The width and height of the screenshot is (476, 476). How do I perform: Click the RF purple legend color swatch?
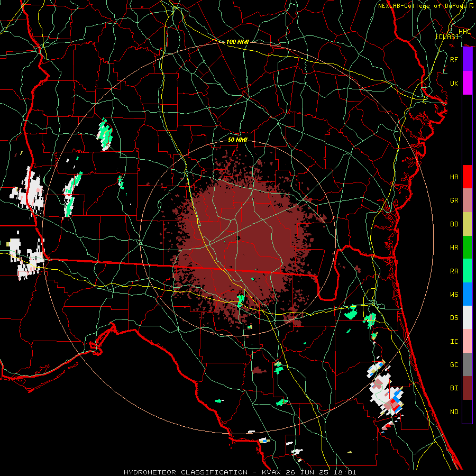pyautogui.click(x=467, y=59)
